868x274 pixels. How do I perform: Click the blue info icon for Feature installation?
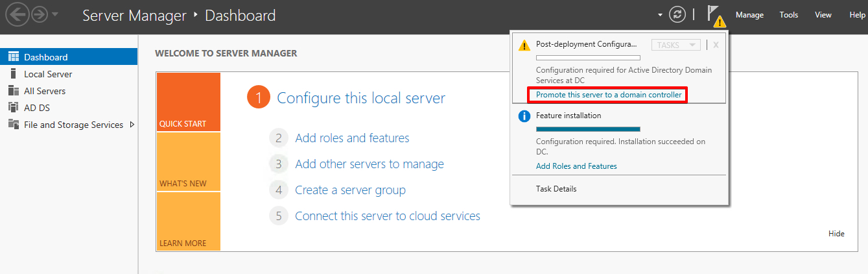(x=524, y=116)
